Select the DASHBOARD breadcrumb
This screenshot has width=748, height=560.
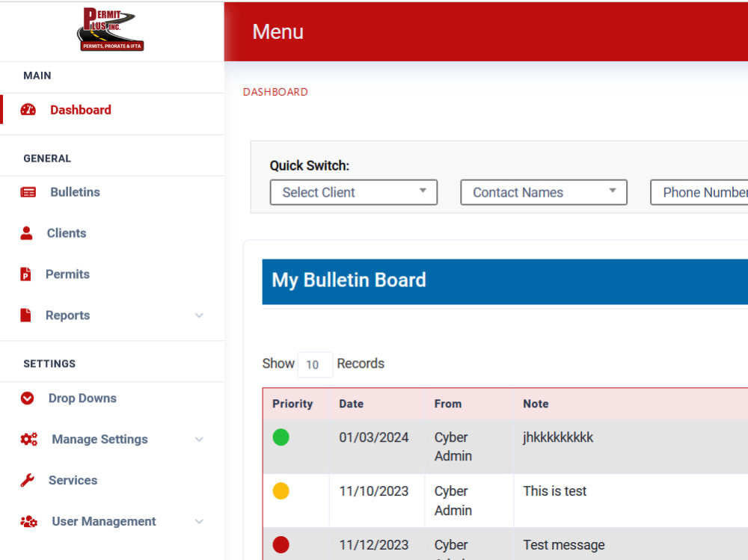pos(275,92)
